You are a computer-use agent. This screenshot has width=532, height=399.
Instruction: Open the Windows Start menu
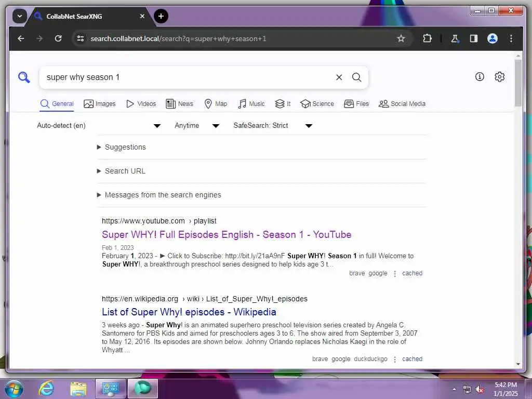(14, 389)
